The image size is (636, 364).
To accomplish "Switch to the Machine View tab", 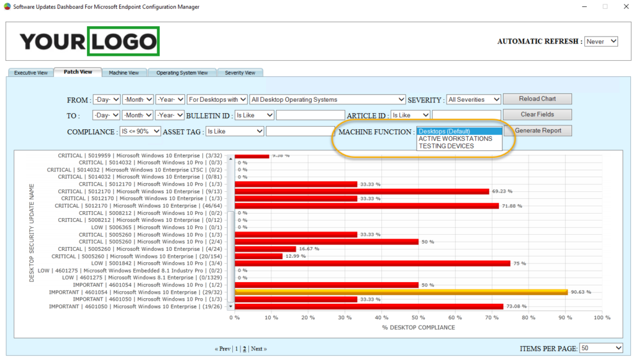I will [124, 72].
